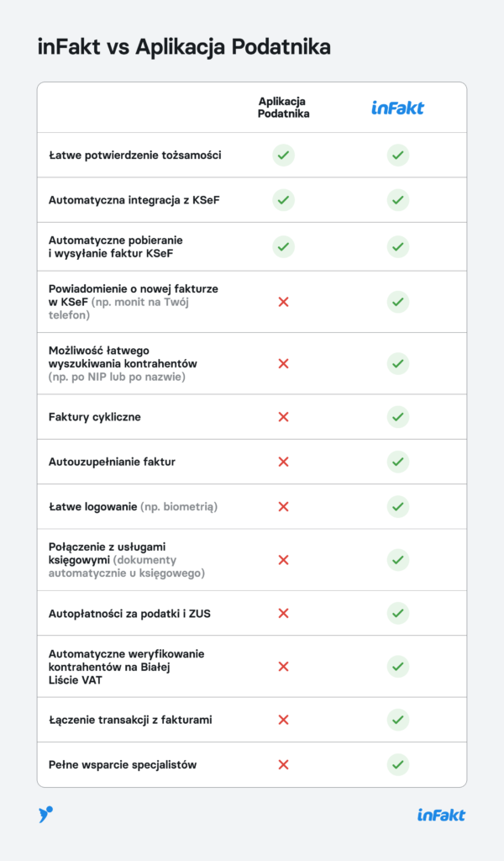Click inFakt checkmark for Faktury cykliczne
This screenshot has height=861, width=504.
(398, 417)
